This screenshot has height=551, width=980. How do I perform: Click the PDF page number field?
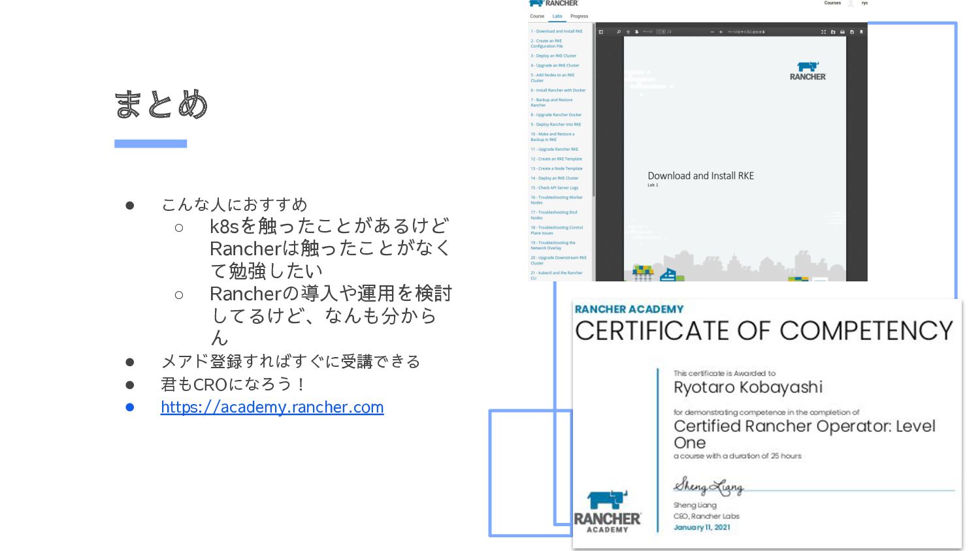click(x=661, y=32)
